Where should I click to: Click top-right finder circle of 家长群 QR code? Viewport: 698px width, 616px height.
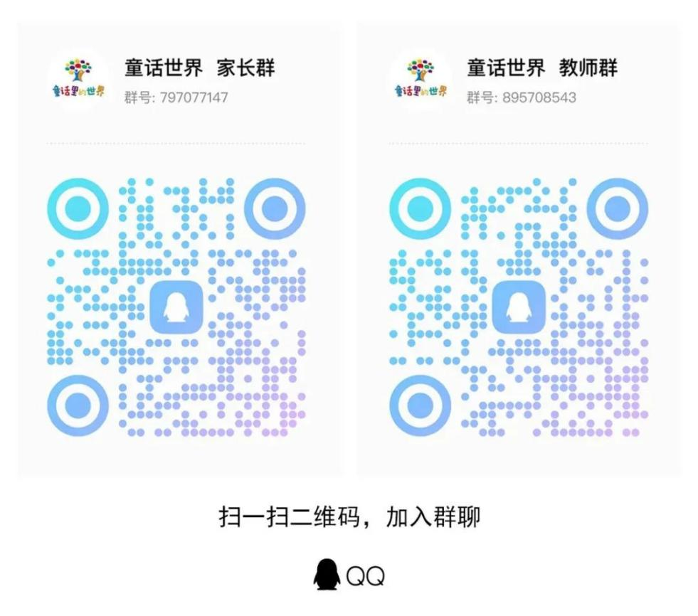(275, 208)
